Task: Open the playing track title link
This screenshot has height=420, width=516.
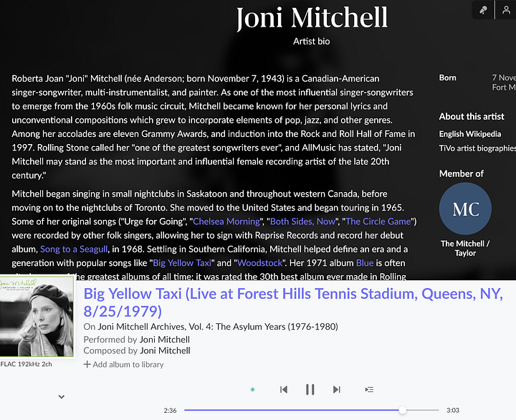Action: (293, 302)
